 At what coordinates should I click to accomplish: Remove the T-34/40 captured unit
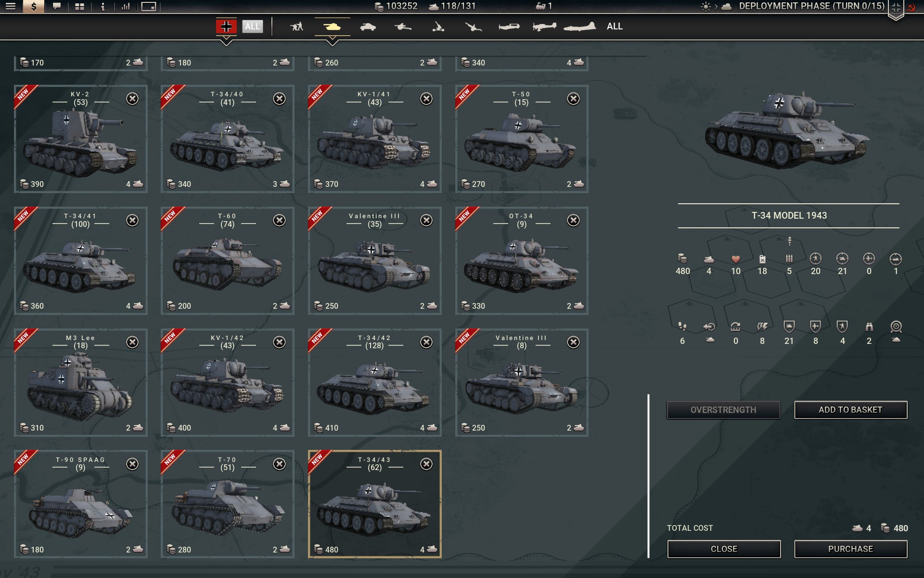(x=279, y=99)
